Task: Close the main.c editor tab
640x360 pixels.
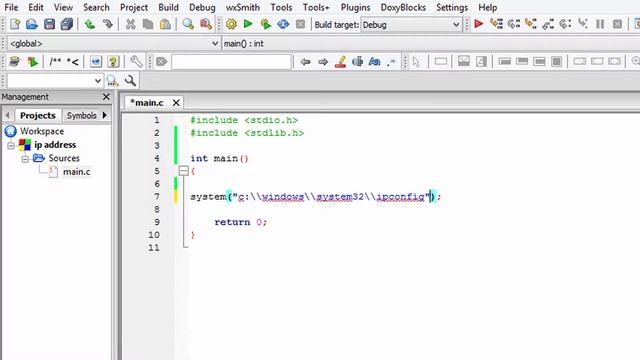Action: tap(176, 102)
